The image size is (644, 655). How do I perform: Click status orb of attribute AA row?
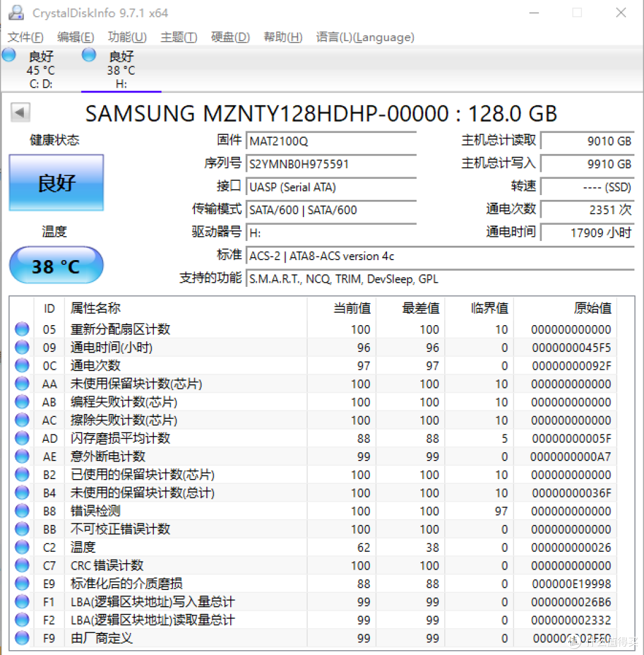point(22,384)
